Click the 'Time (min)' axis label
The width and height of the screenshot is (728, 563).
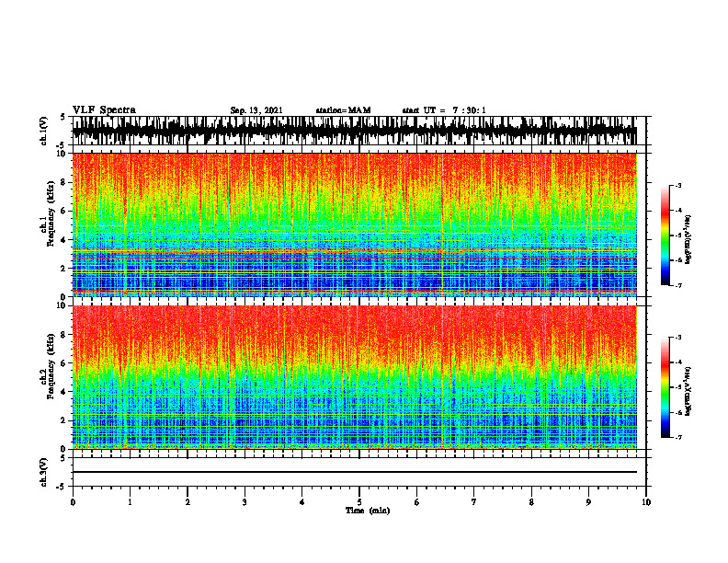coord(368,511)
